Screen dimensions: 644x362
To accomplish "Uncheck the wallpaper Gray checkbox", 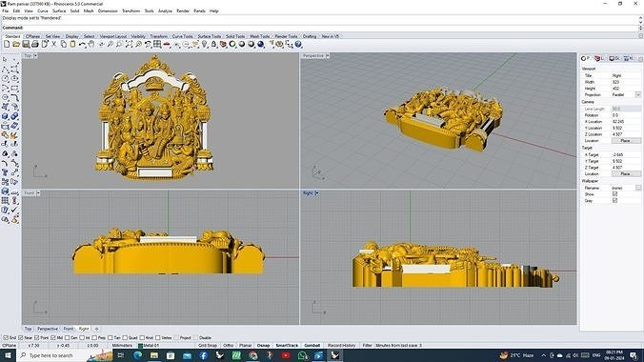I will point(614,200).
